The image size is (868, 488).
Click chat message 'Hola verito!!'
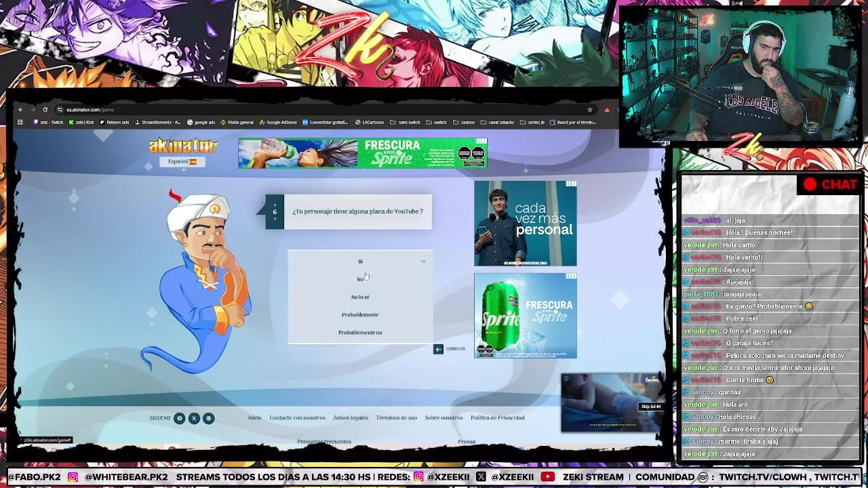743,257
